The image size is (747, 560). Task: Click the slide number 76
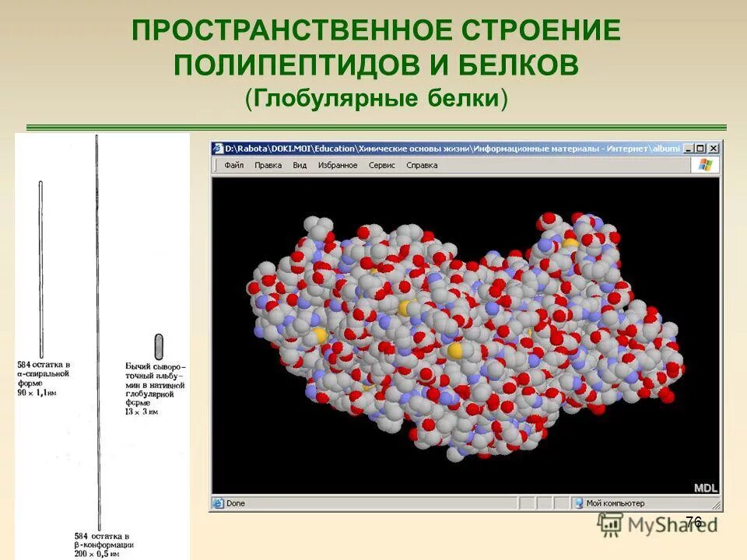pos(693,520)
